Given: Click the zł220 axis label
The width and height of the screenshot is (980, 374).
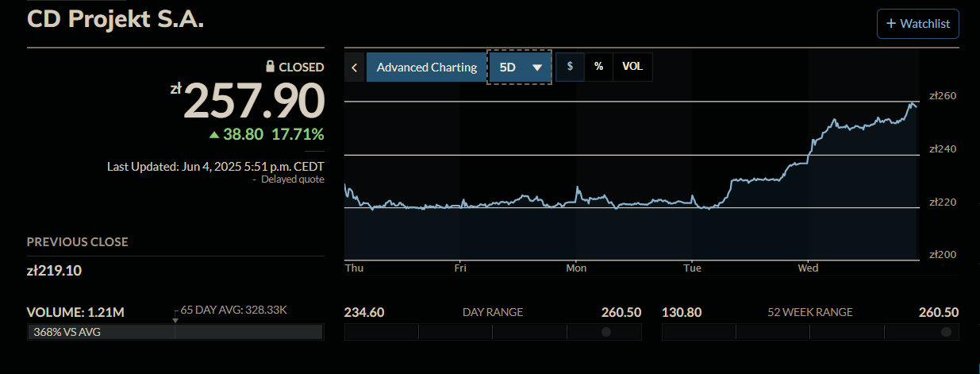Looking at the screenshot, I should click(943, 202).
